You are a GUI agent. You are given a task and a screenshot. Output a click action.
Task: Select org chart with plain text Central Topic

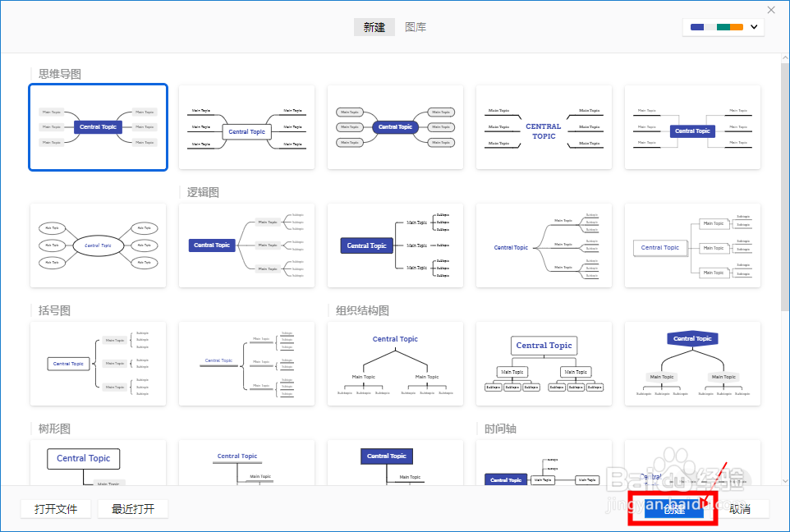(x=396, y=364)
